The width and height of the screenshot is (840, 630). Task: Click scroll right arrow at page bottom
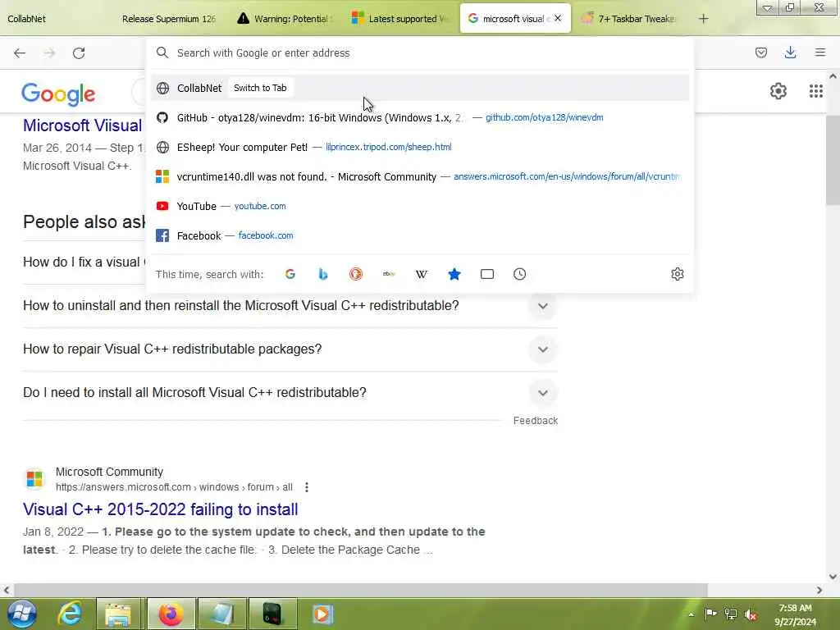pyautogui.click(x=819, y=590)
